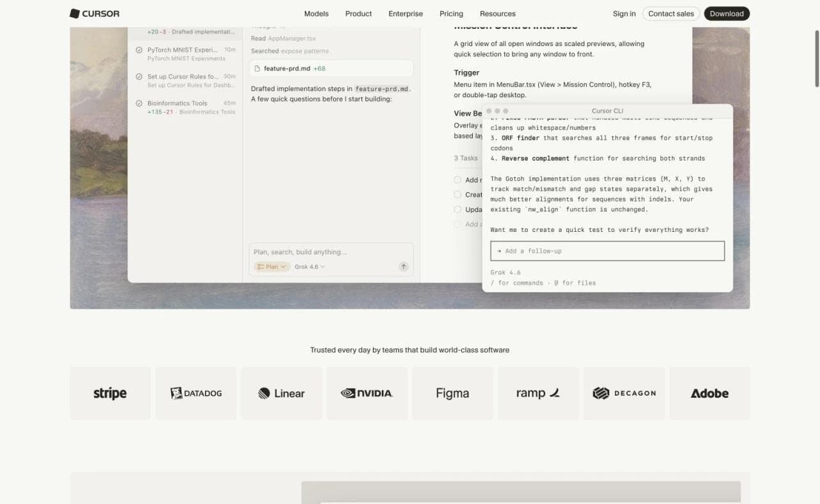Click the 'Searched expose patterns' line
820x504 pixels.
coord(290,51)
